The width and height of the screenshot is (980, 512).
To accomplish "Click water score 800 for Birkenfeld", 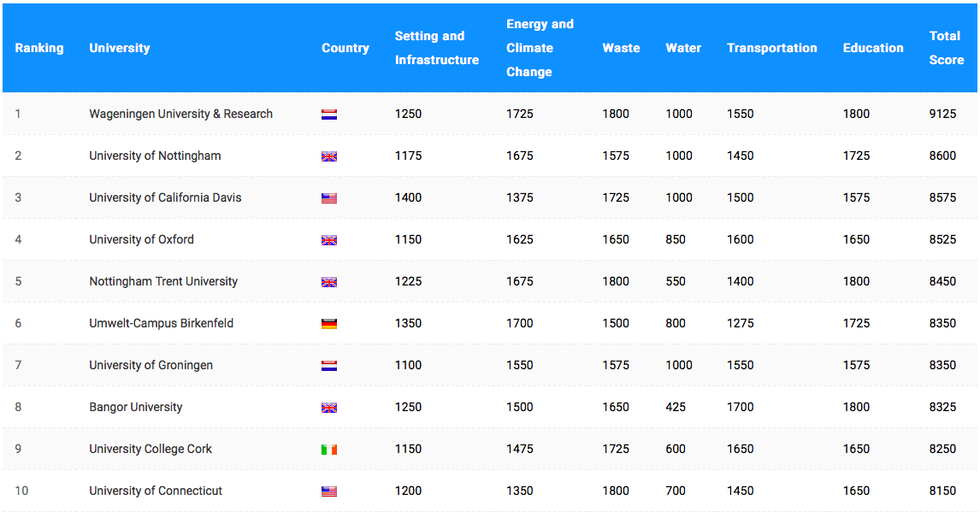I will click(676, 323).
